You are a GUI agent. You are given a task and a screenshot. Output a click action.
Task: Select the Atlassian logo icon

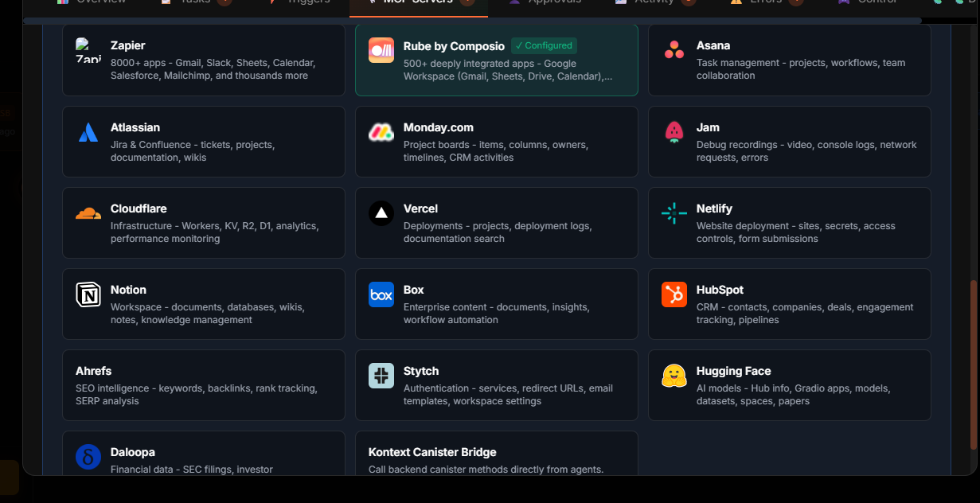coord(88,132)
